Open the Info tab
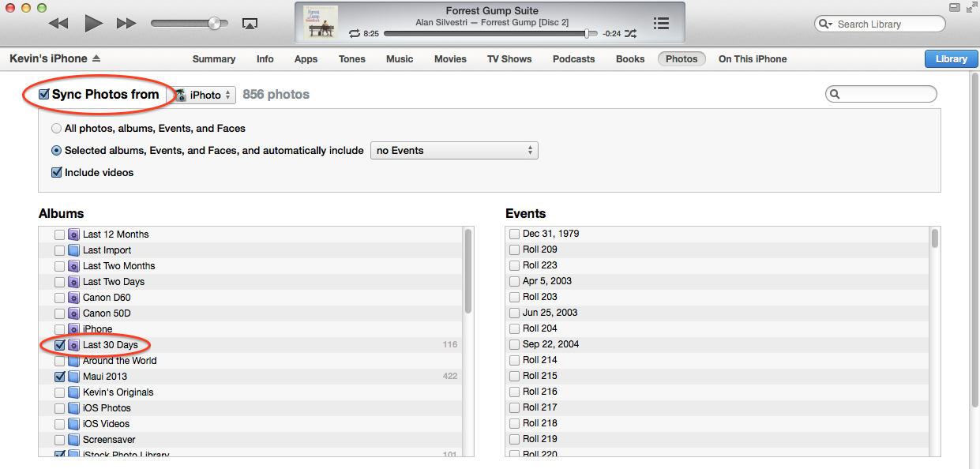This screenshot has height=469, width=980. click(265, 59)
